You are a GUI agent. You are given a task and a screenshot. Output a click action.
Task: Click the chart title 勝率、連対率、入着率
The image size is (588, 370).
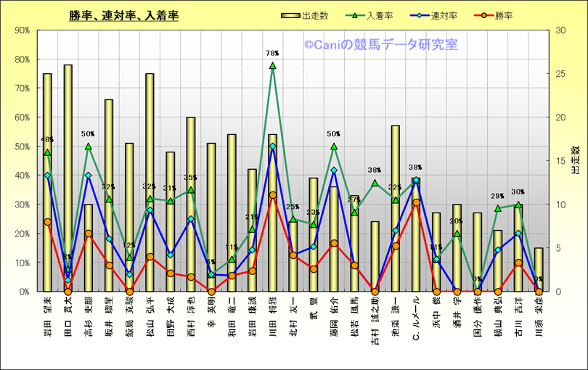click(124, 15)
